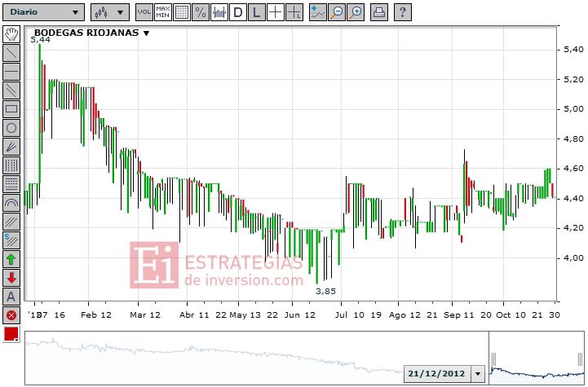Select the diagonal parallel lines tool
The image size is (588, 387).
11,222
